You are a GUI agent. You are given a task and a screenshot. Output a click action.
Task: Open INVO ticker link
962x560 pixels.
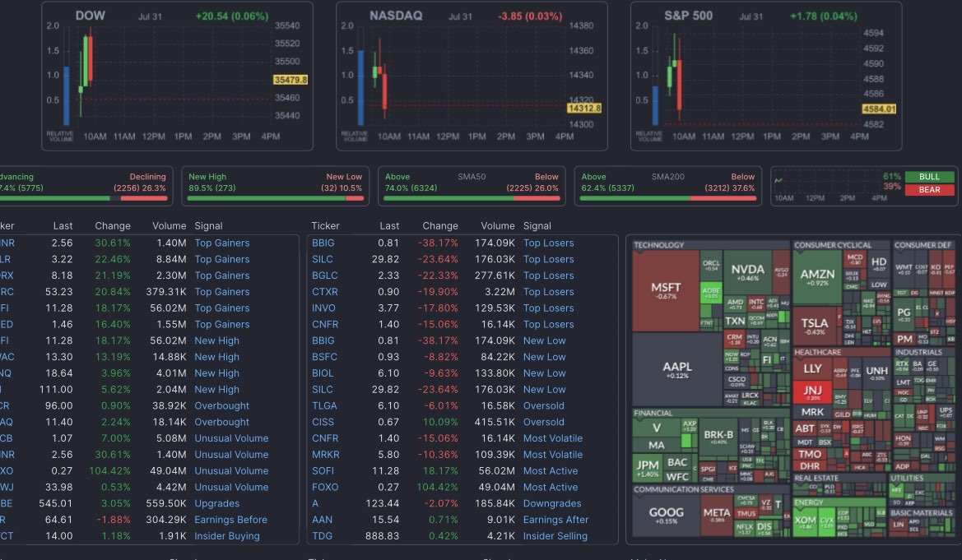(323, 308)
